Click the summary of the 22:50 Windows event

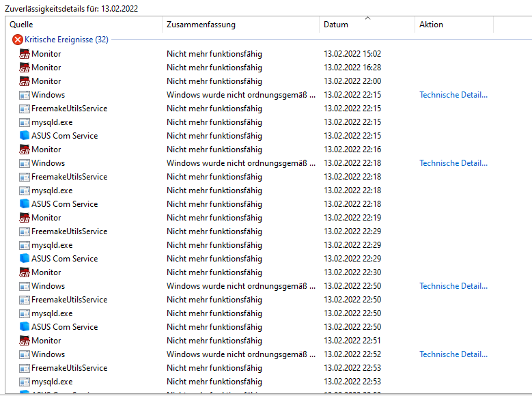pos(241,286)
